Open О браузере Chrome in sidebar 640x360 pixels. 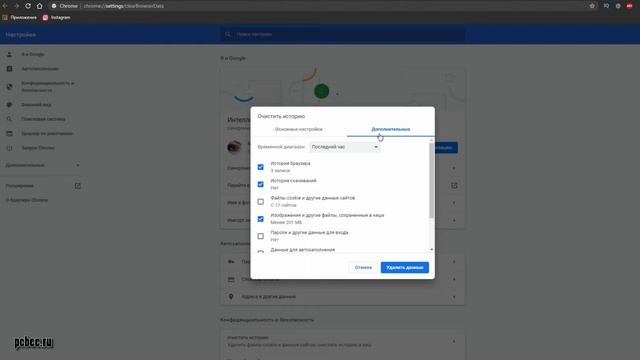tap(27, 200)
